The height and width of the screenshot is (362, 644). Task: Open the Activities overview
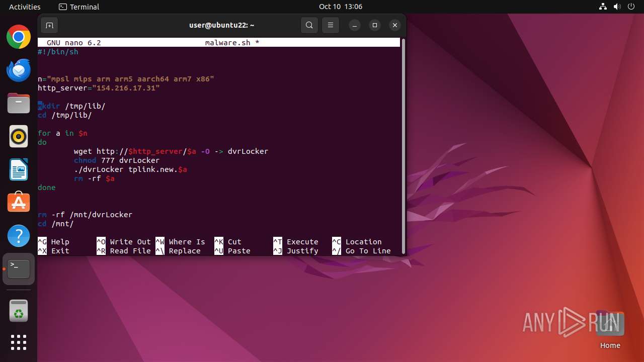click(25, 7)
